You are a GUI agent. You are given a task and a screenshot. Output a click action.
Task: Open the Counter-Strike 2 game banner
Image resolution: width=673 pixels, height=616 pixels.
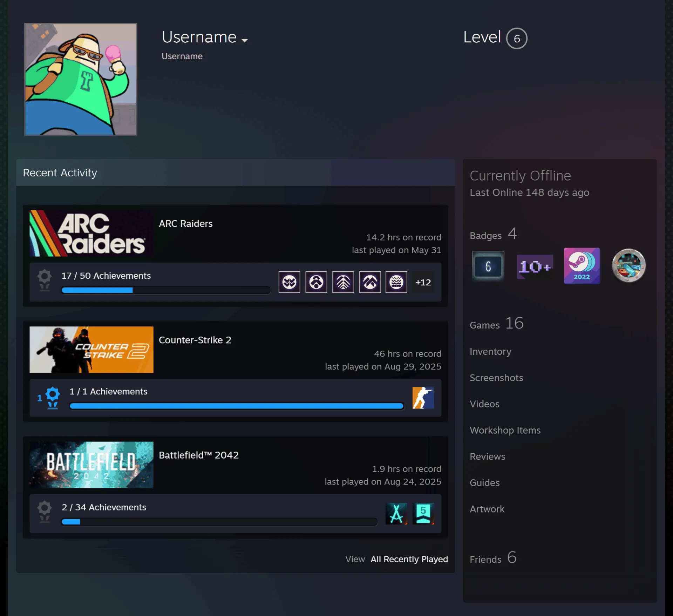tap(91, 350)
